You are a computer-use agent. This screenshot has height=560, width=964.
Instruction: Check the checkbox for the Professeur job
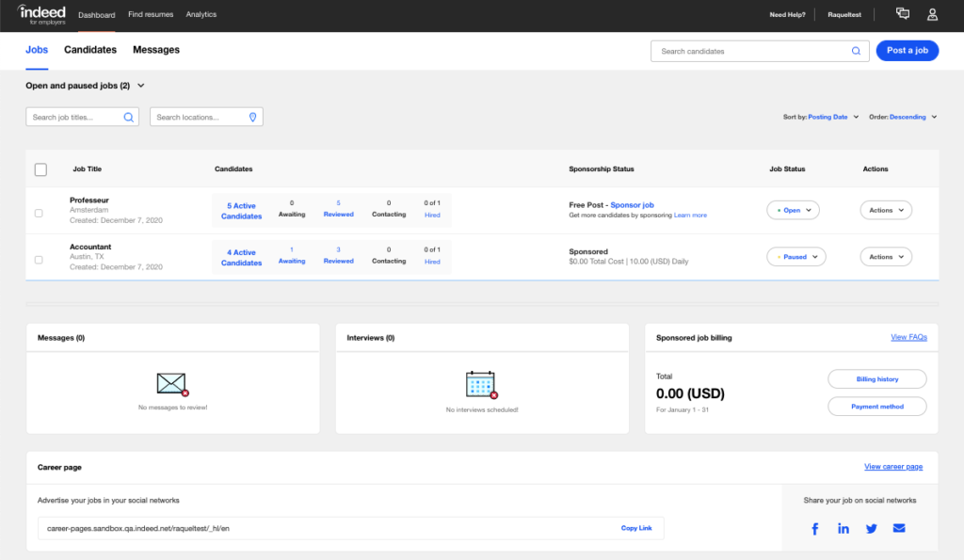(39, 213)
